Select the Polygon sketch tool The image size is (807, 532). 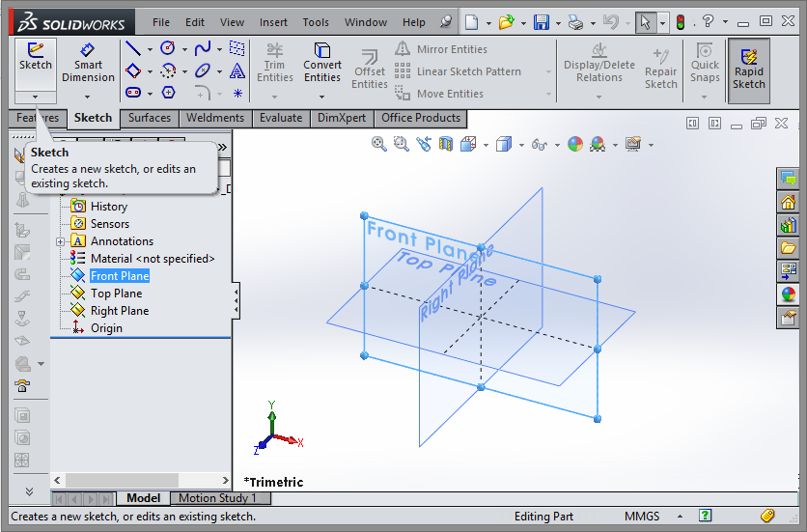[168, 93]
